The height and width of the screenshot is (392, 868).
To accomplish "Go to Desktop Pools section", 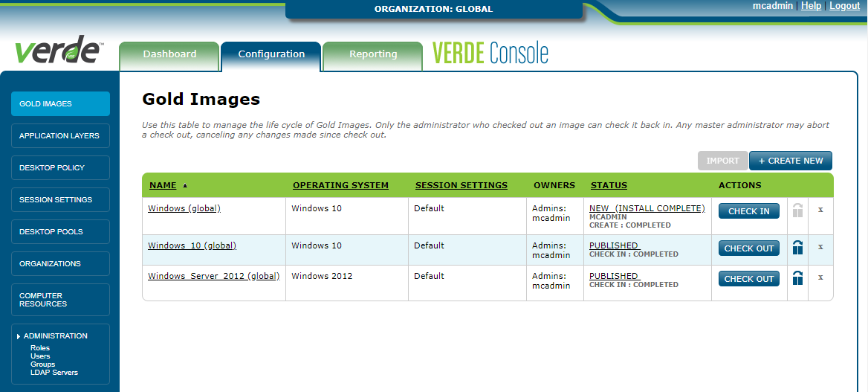I will coord(60,232).
